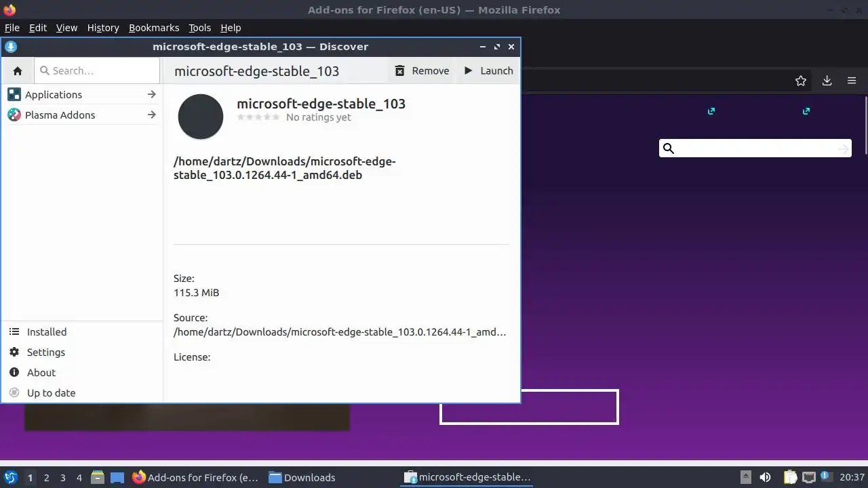Switch to virtual desktop 1
Viewport: 868px width, 488px height.
(x=30, y=478)
